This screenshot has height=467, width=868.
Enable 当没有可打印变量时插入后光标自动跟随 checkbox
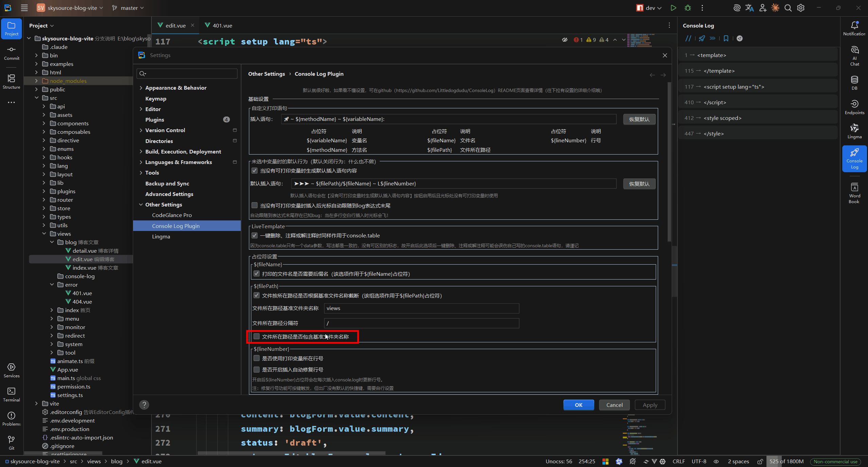tap(254, 205)
